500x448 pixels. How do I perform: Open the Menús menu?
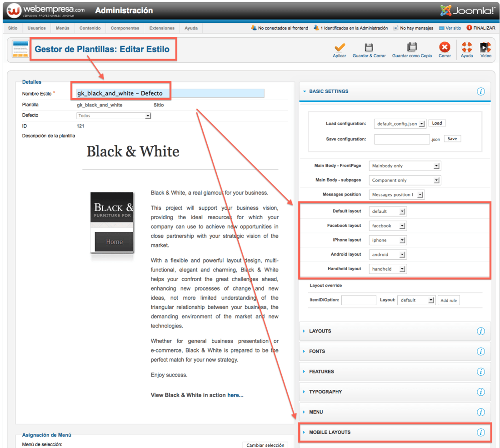[63, 28]
